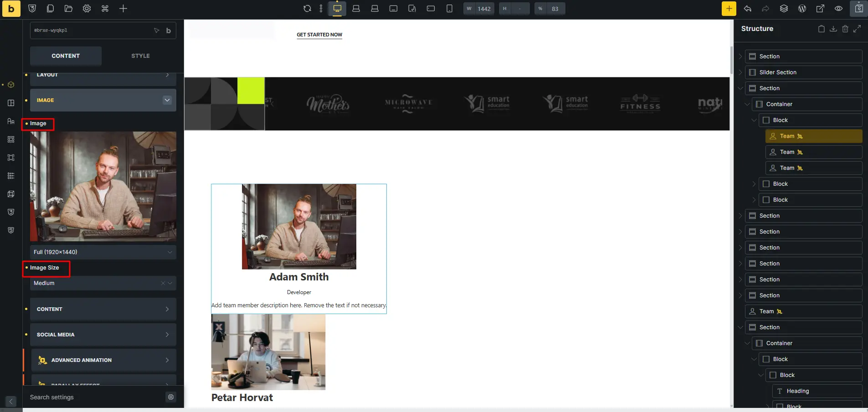Image resolution: width=868 pixels, height=412 pixels.
Task: Switch to the STYLE tab
Action: tap(140, 56)
